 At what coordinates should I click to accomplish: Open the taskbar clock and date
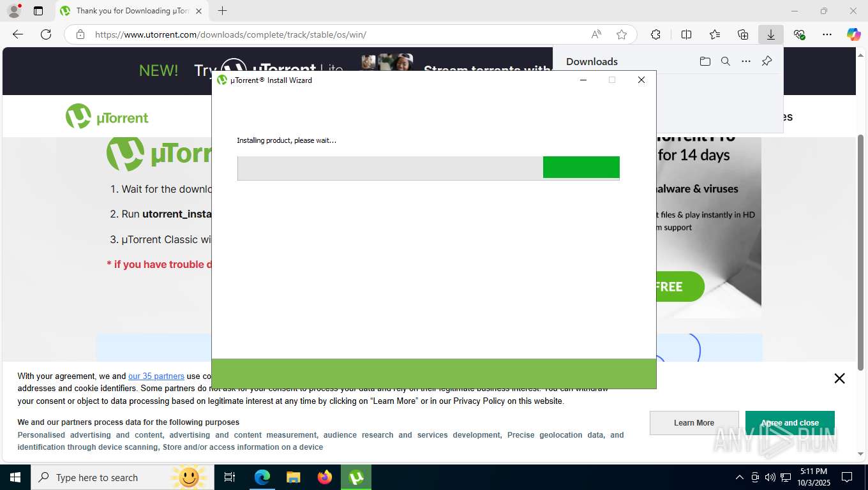(813, 477)
